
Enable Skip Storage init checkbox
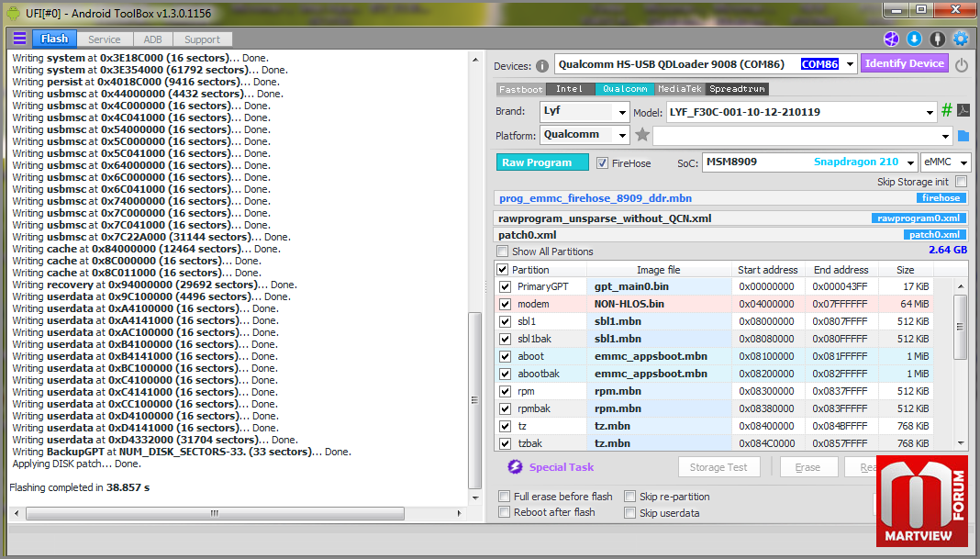962,182
